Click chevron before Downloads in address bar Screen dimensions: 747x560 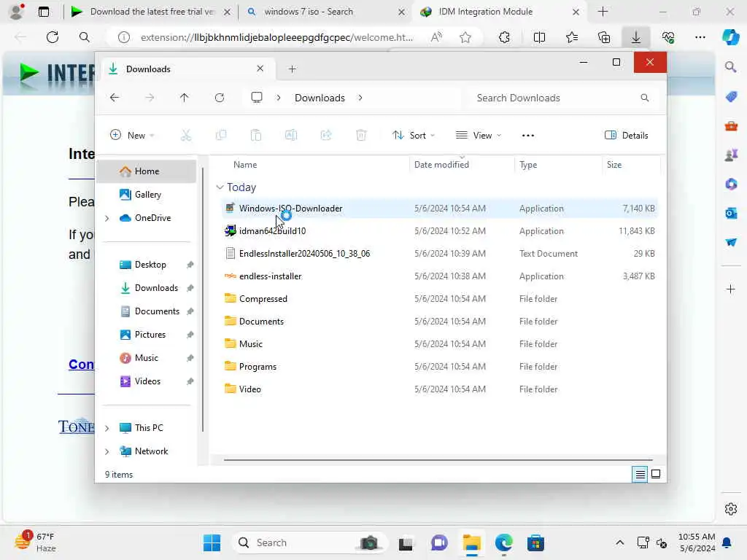pyautogui.click(x=279, y=98)
